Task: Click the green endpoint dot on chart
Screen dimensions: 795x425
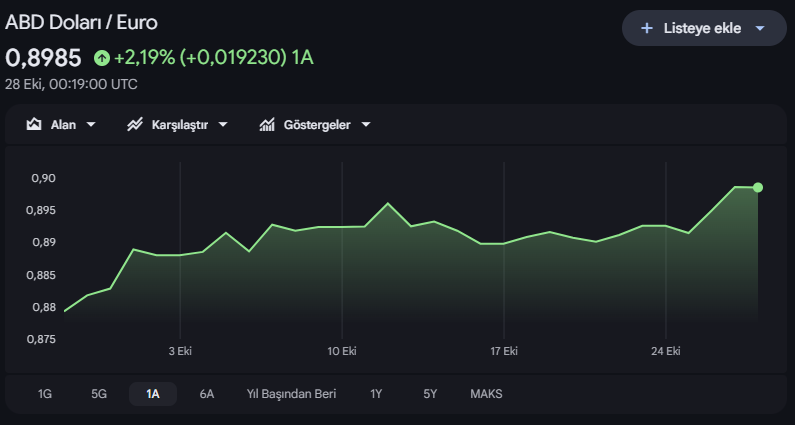Action: pyautogui.click(x=757, y=188)
